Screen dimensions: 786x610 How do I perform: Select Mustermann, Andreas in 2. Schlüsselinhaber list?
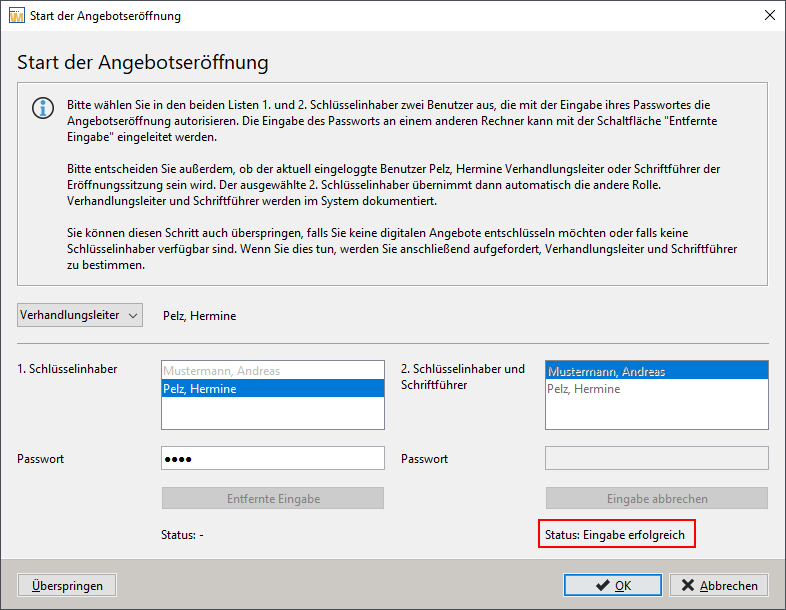[x=657, y=371]
